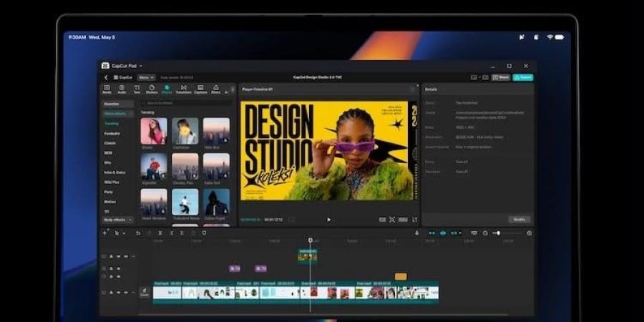Open the Text tab
The width and height of the screenshot is (644, 322).
pyautogui.click(x=137, y=89)
